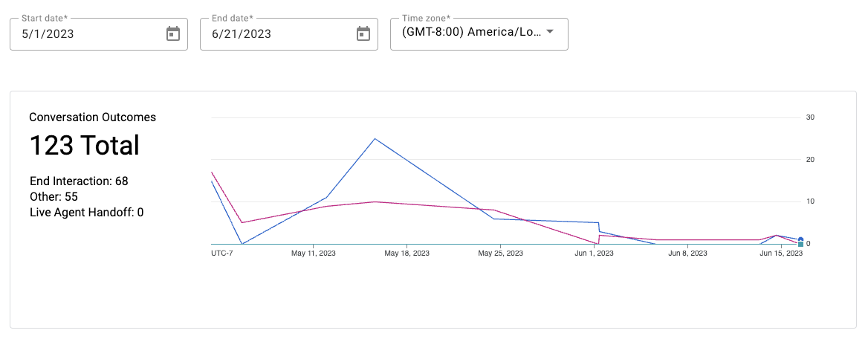868x339 pixels.
Task: Click the Jun 8, 2023 axis label
Action: 687,254
